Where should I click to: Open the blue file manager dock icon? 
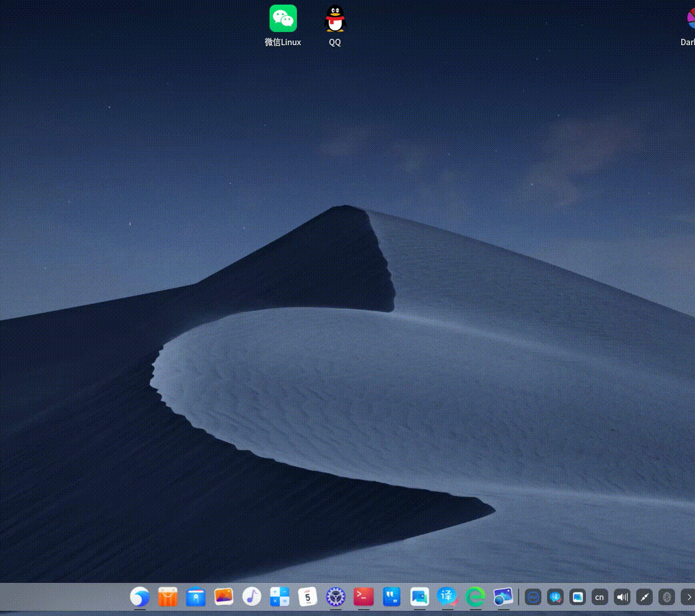(195, 597)
